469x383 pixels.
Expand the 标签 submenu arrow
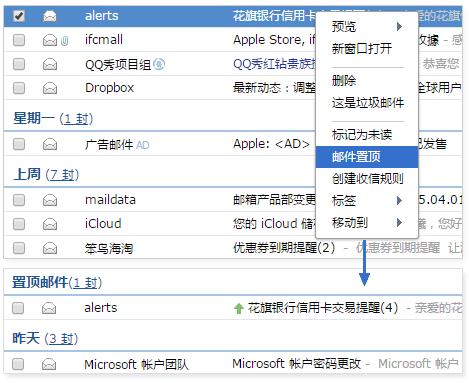coord(399,200)
